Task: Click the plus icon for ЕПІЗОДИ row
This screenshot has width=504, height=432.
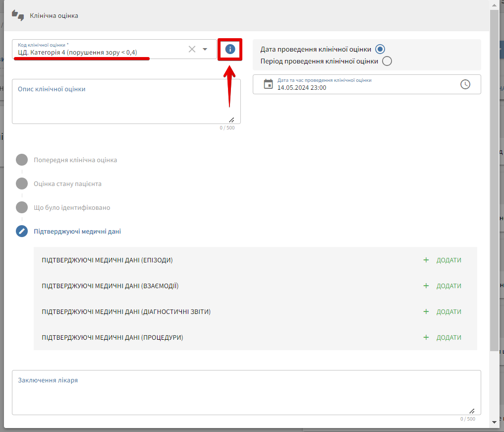Action: click(426, 260)
